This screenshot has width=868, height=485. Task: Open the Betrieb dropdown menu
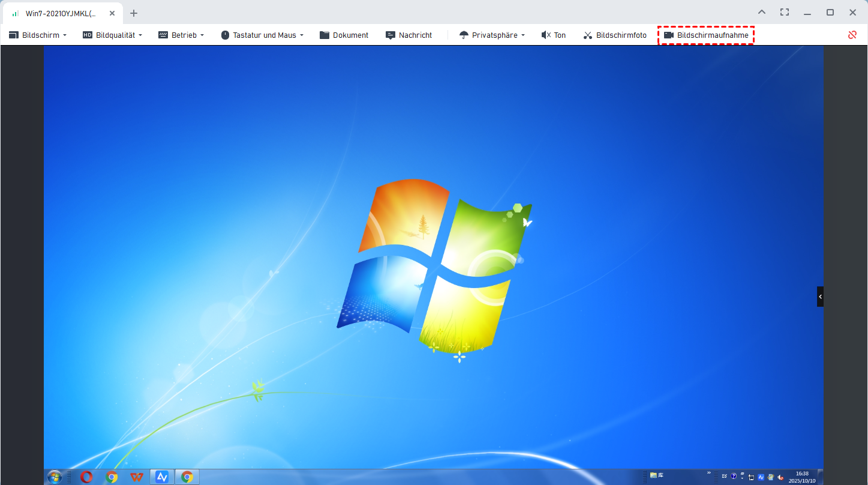pyautogui.click(x=181, y=35)
